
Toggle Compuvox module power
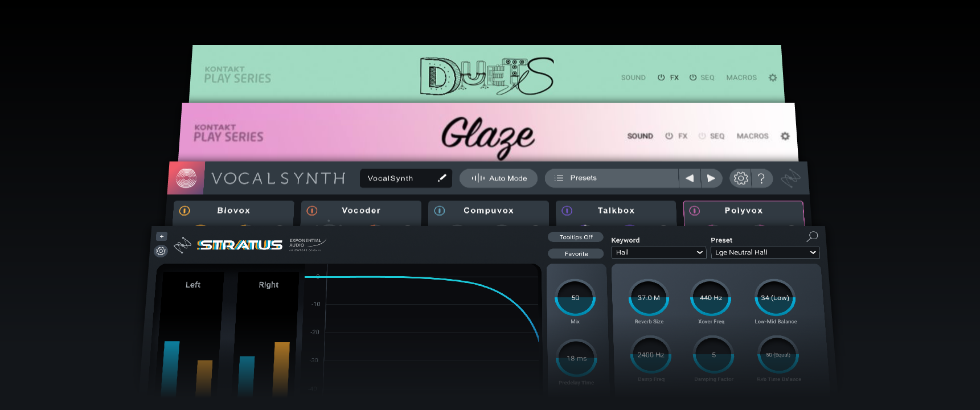[440, 211]
